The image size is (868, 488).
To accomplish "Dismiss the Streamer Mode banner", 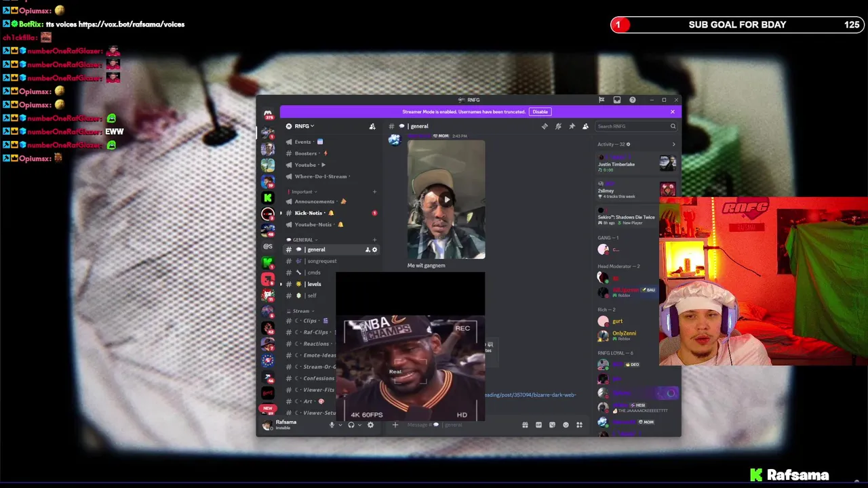I will [673, 112].
